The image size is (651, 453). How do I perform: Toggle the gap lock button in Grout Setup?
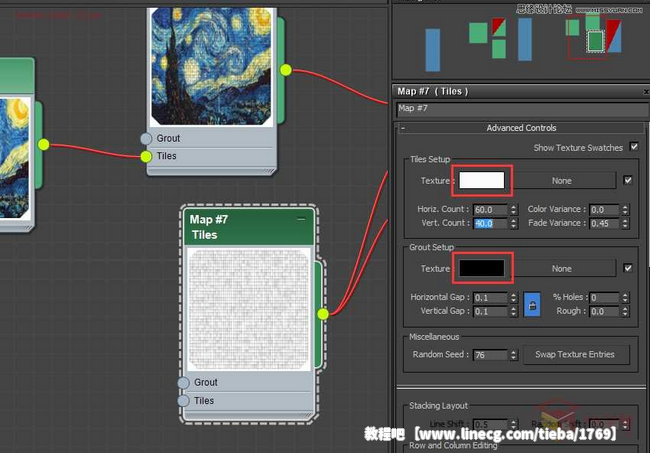[532, 304]
